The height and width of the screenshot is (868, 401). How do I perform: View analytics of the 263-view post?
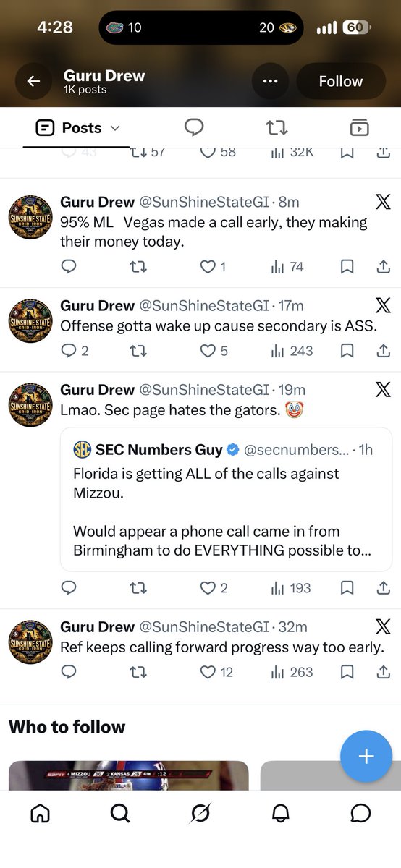[292, 672]
